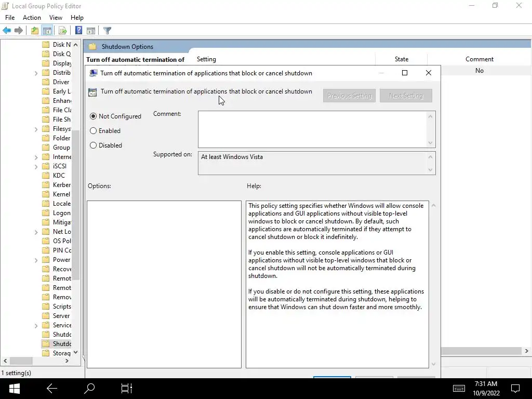Click the Export List toolbar icon
The width and height of the screenshot is (532, 399).
point(63,31)
